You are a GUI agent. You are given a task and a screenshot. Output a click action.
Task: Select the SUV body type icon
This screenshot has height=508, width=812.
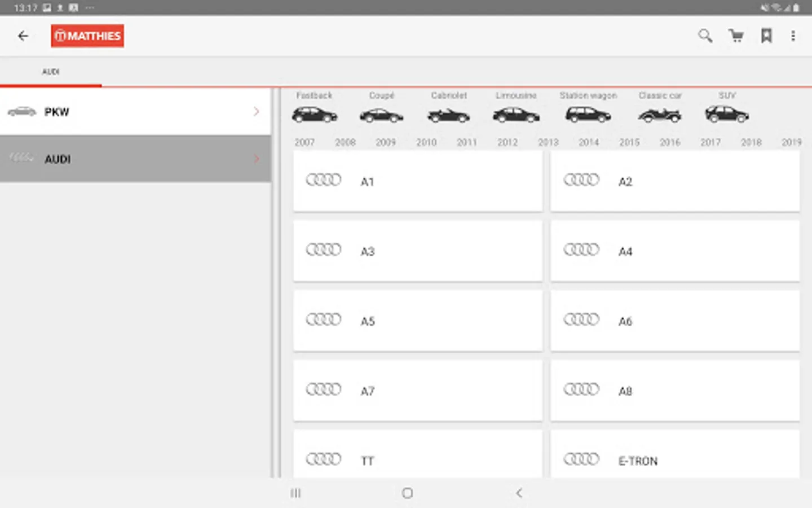[x=727, y=115]
